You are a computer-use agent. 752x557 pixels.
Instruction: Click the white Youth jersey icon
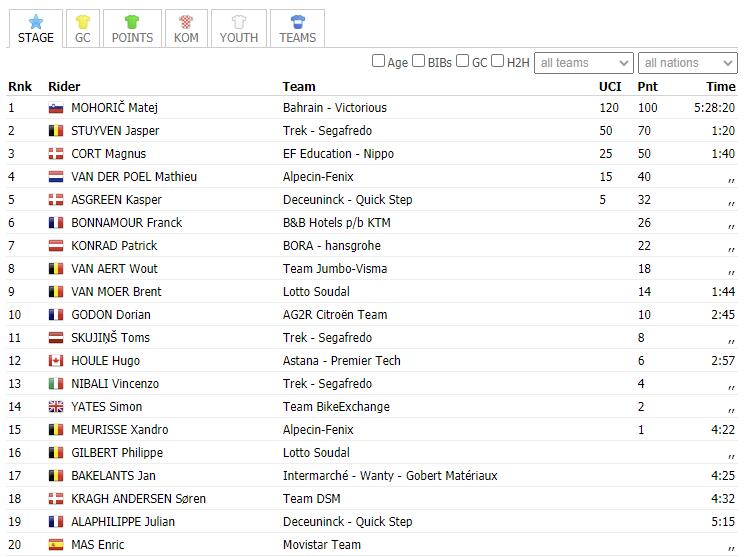tap(239, 22)
